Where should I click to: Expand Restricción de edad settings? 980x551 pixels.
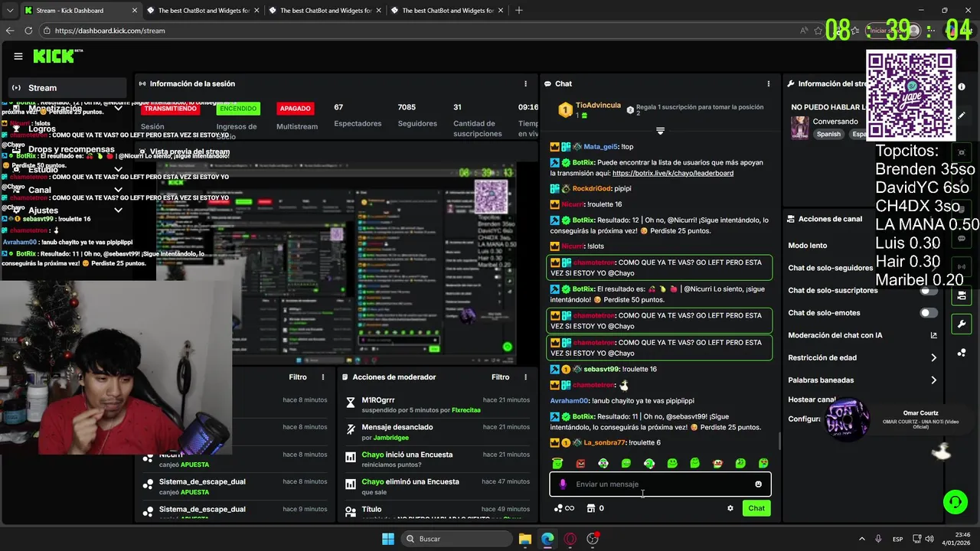coord(933,357)
